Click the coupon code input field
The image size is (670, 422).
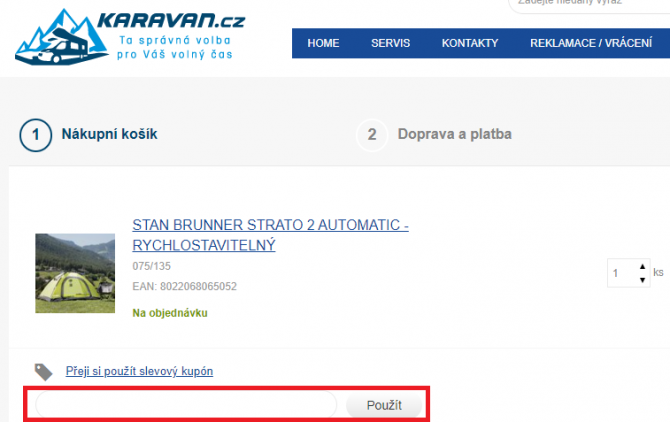pyautogui.click(x=186, y=404)
